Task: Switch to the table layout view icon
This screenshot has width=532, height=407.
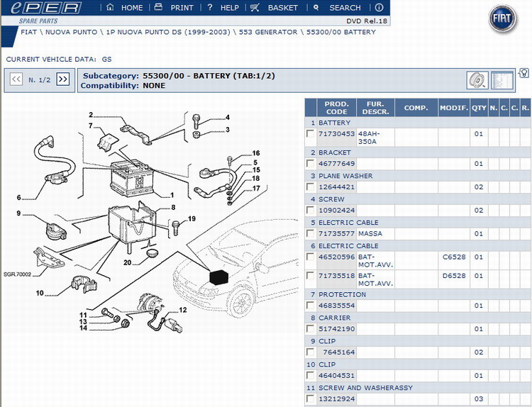Action: pyautogui.click(x=502, y=81)
